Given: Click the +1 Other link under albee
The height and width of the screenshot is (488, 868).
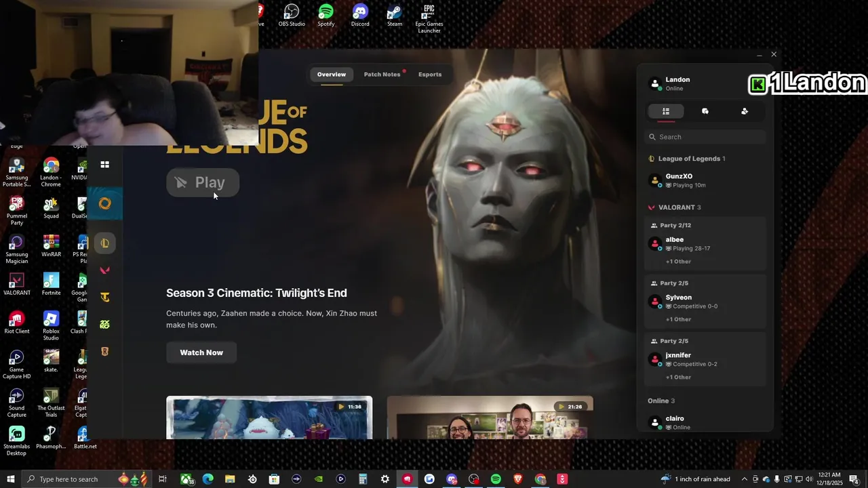Looking at the screenshot, I should 678,262.
